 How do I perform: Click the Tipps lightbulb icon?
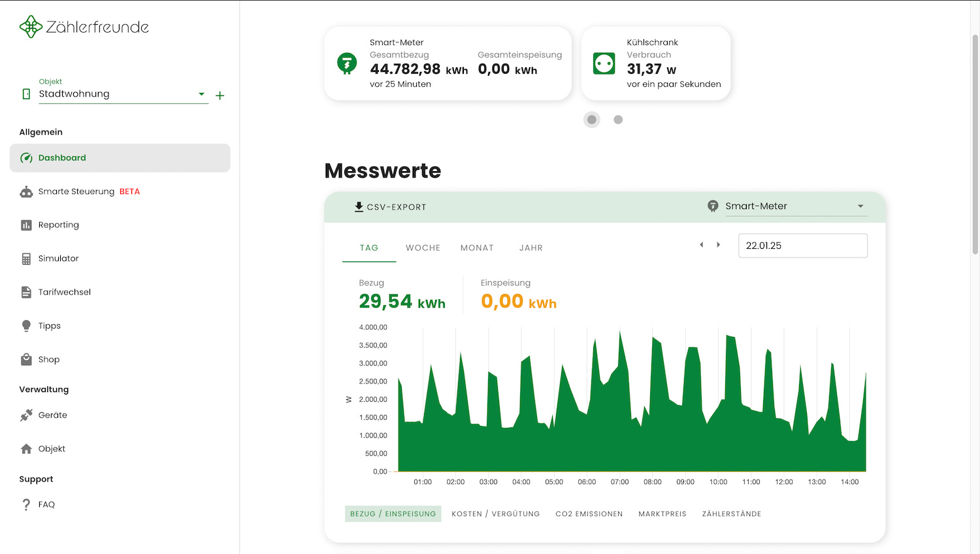tap(26, 326)
